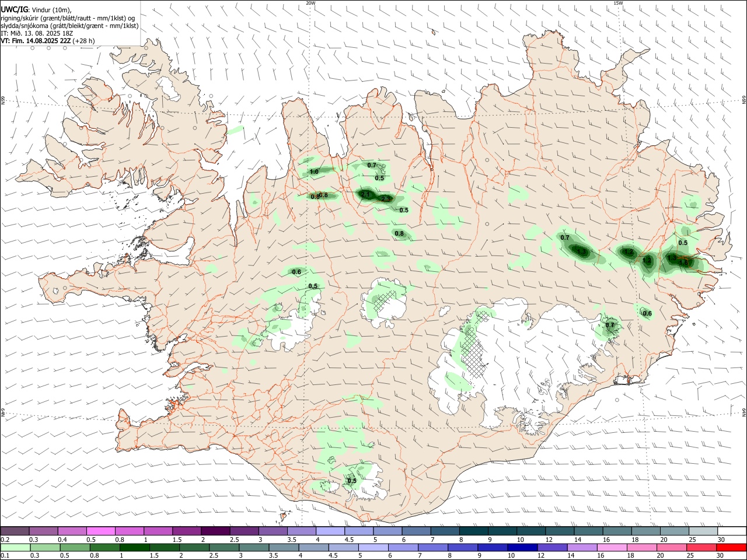The width and height of the screenshot is (747, 560).
Task: Click the dark teal swatch between 8 and 9 on snow scale
Action: (474, 531)
